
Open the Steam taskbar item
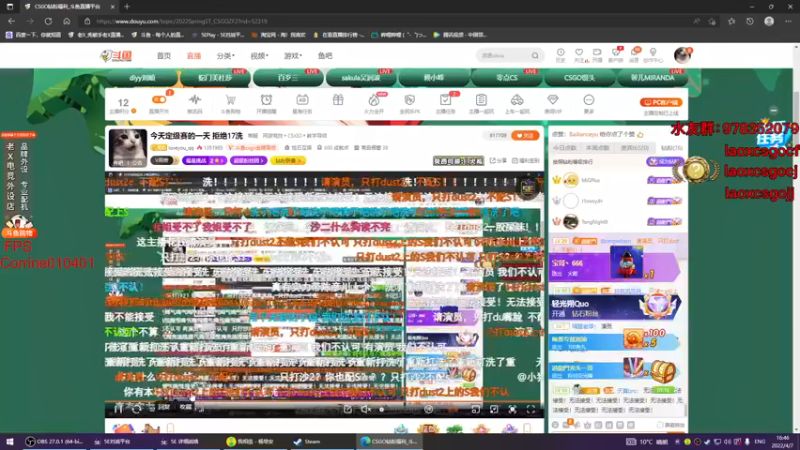(x=307, y=442)
